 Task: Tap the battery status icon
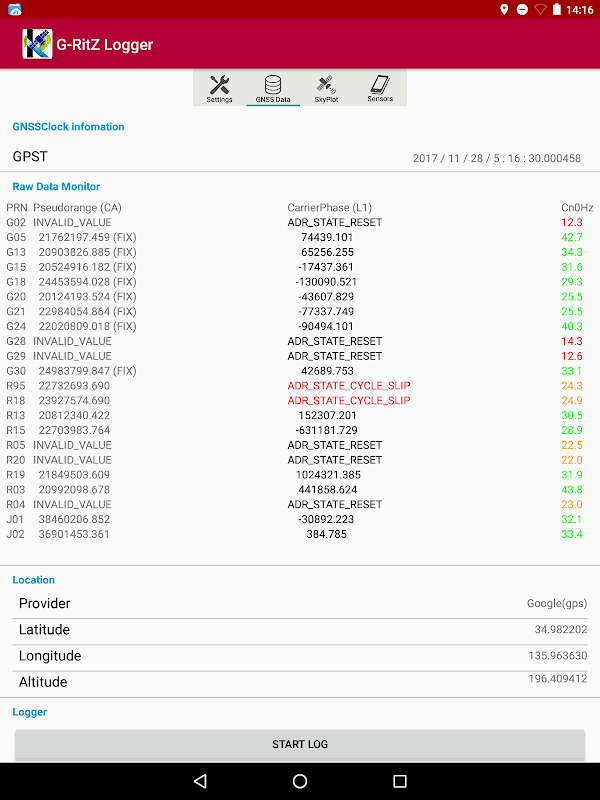coord(557,10)
